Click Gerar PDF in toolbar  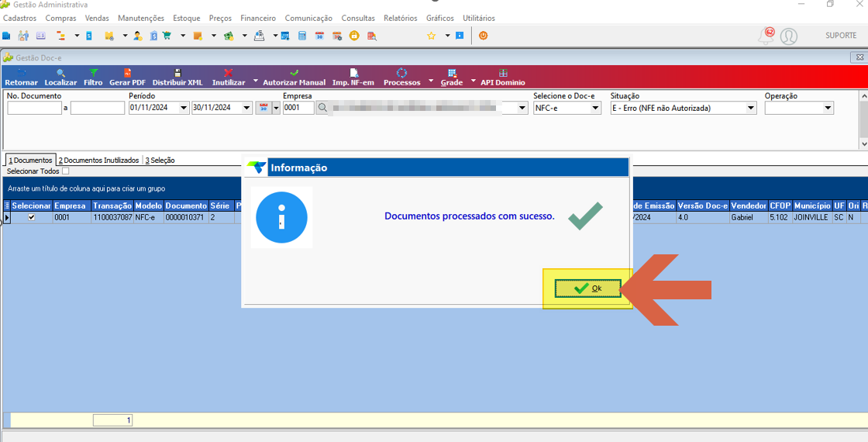point(127,78)
